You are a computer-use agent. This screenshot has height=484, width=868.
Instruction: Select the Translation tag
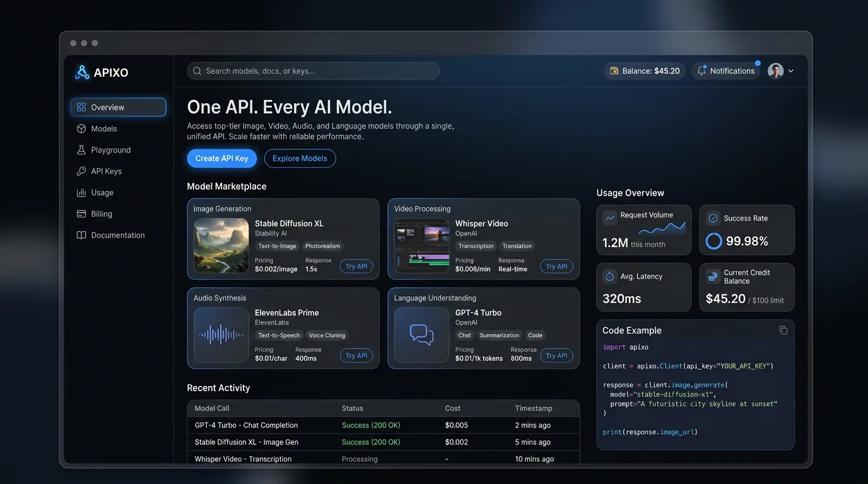pos(517,246)
